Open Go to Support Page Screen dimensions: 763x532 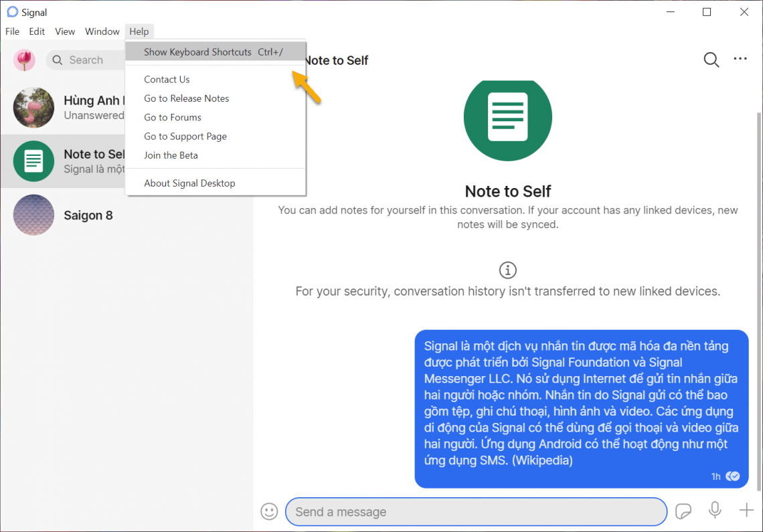185,137
